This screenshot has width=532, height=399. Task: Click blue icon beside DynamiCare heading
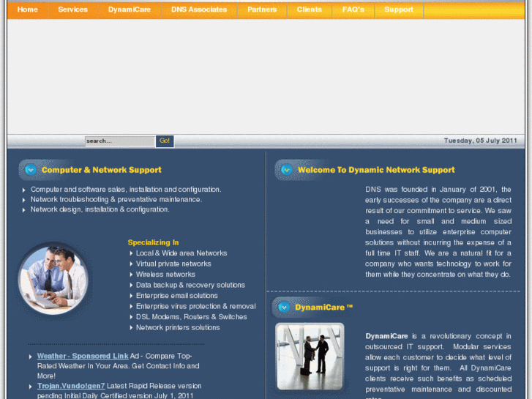click(285, 307)
